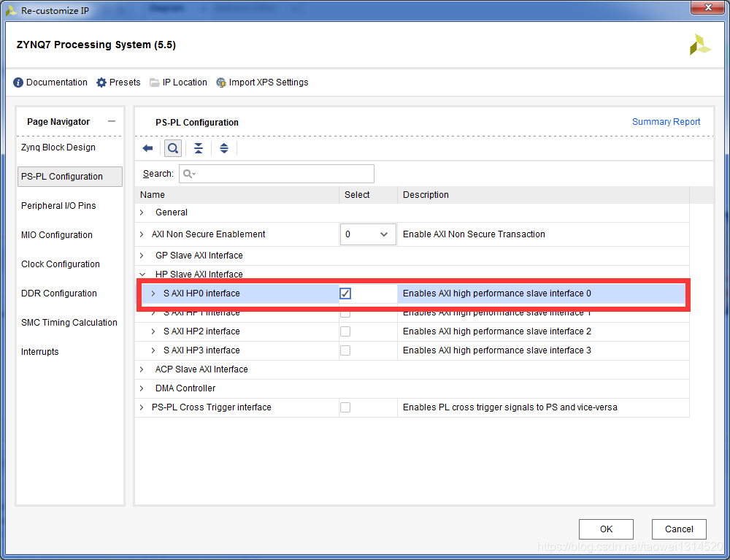Open Peripheral I/O Pins page
The height and width of the screenshot is (560, 730).
pyautogui.click(x=58, y=206)
